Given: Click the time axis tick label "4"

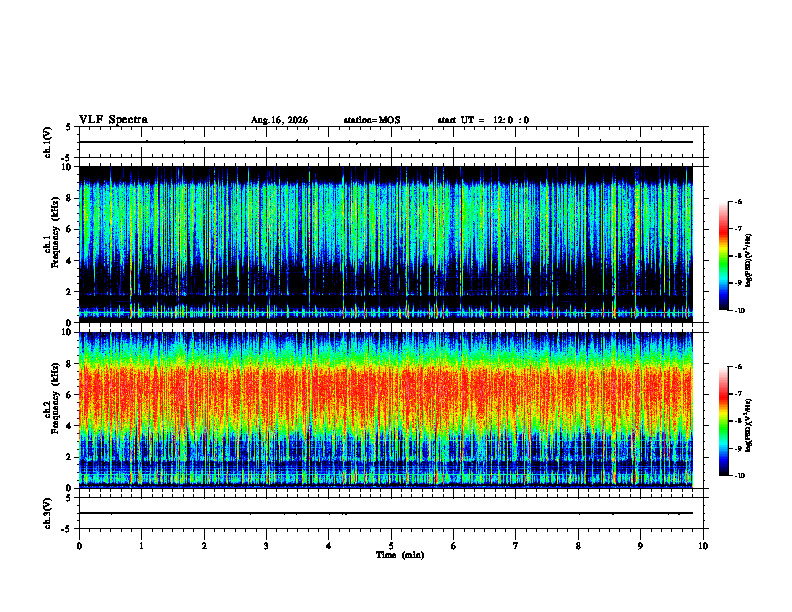Looking at the screenshot, I should click(x=329, y=546).
